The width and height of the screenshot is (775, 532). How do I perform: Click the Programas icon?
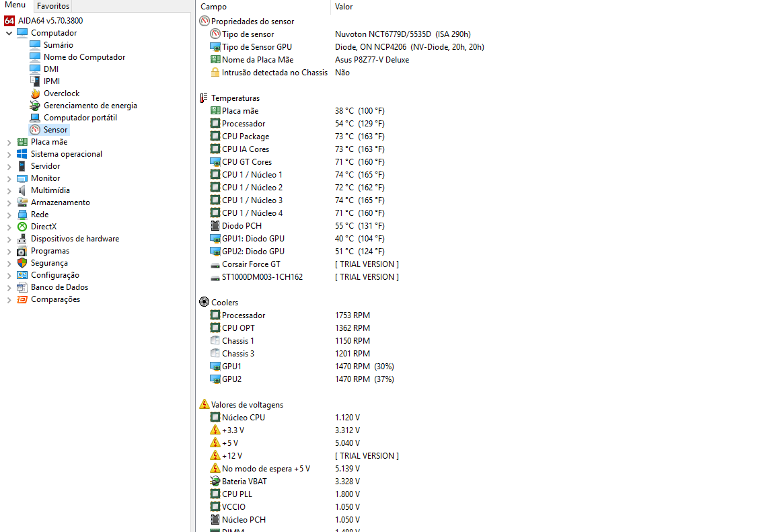(x=22, y=251)
